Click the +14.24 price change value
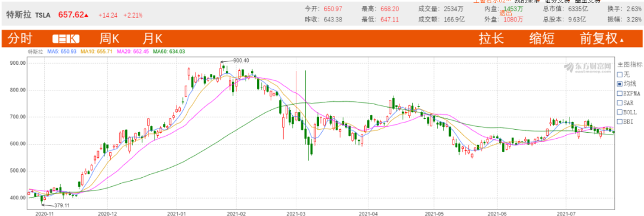This screenshot has width=644, height=216. pos(108,15)
